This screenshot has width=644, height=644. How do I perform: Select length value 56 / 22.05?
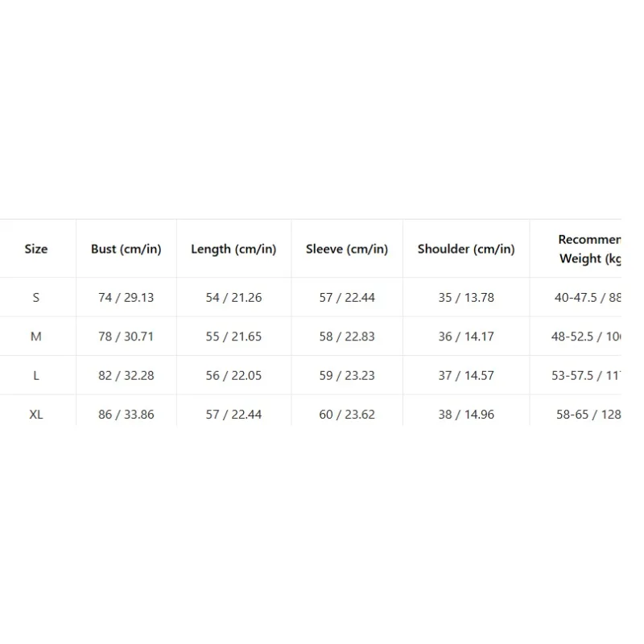[233, 375]
